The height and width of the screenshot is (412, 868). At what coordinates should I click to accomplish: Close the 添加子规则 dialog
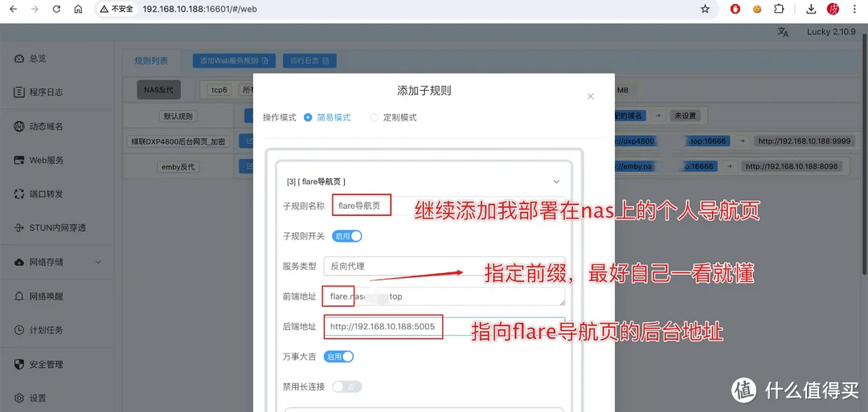[x=591, y=96]
